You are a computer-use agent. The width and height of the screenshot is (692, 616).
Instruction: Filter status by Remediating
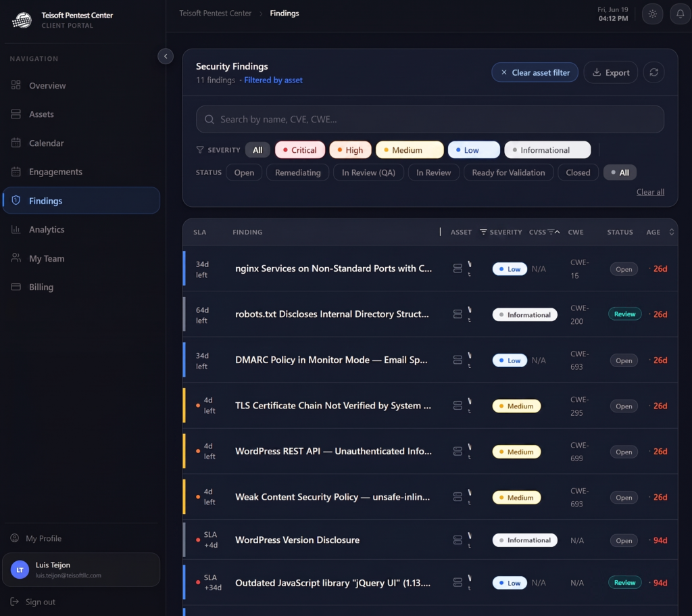tap(298, 172)
